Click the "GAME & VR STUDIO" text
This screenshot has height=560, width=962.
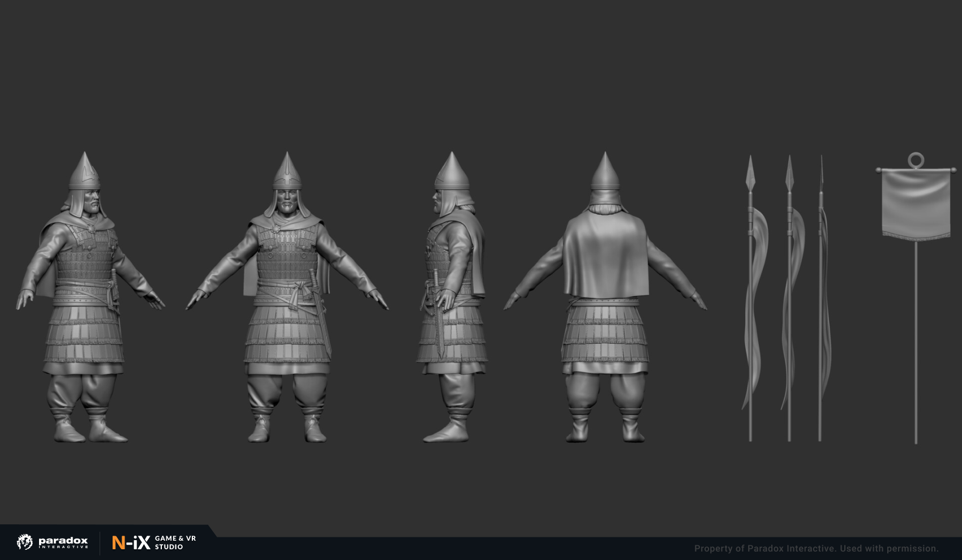(175, 542)
